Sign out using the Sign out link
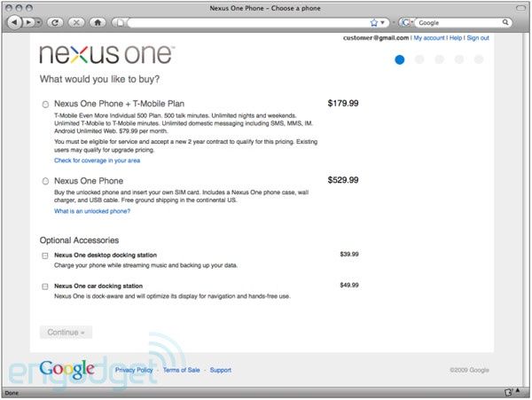 pyautogui.click(x=478, y=37)
